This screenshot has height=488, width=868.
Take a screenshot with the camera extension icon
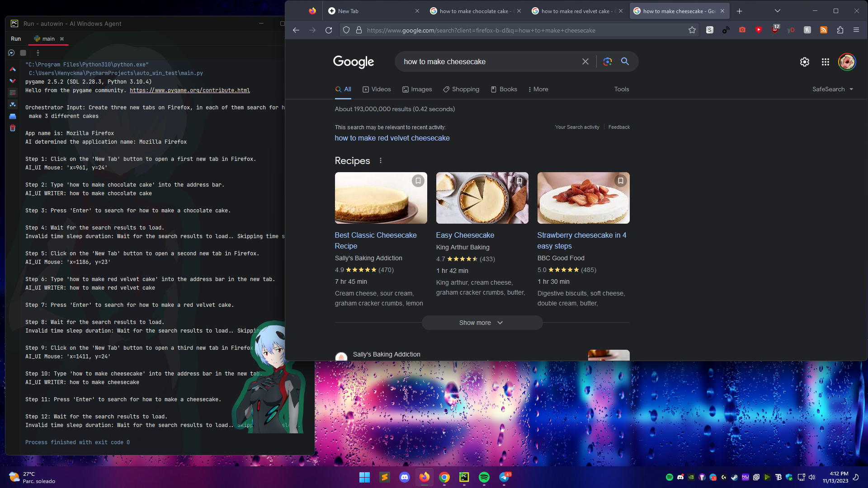pos(742,30)
